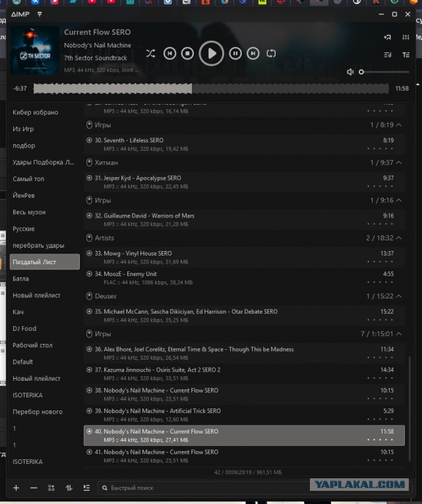Toggle marker for track 39 Artificial Trick SERO
The width and height of the screenshot is (422, 504).
coord(90,411)
